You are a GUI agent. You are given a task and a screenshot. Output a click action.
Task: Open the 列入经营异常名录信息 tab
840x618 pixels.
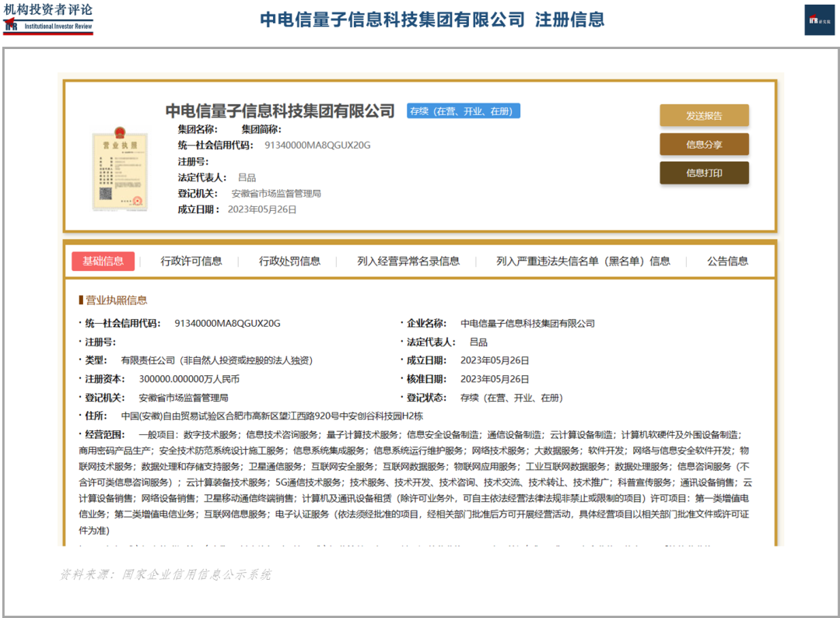pyautogui.click(x=408, y=261)
